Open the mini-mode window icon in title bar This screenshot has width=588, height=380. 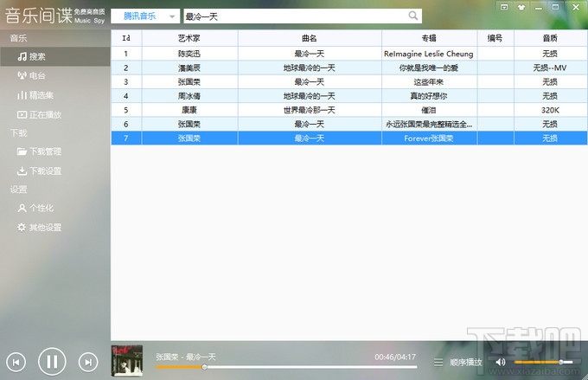tap(504, 7)
